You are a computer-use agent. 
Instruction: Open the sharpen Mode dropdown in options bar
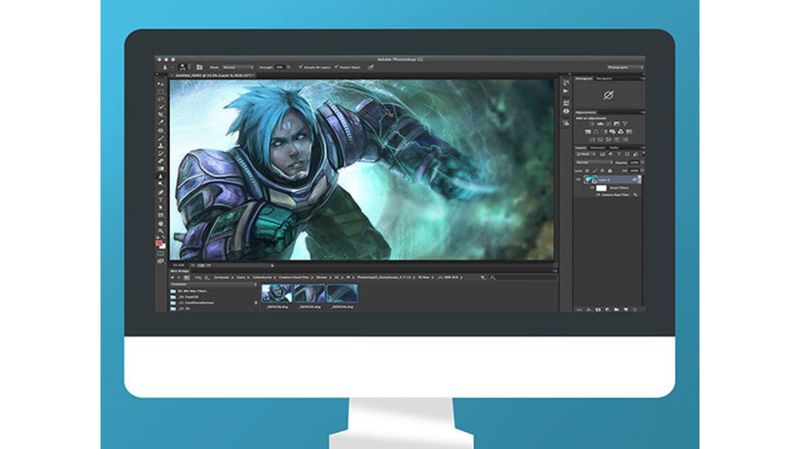pyautogui.click(x=238, y=67)
